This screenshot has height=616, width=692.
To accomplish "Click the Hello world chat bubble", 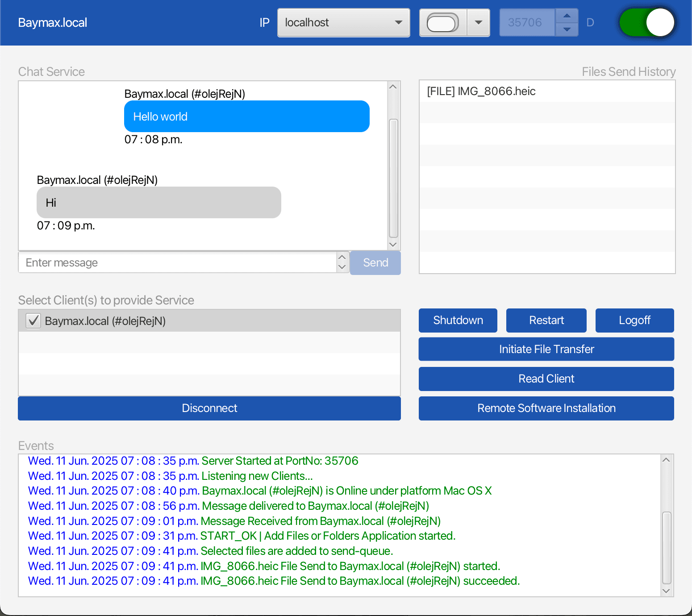I will [246, 117].
